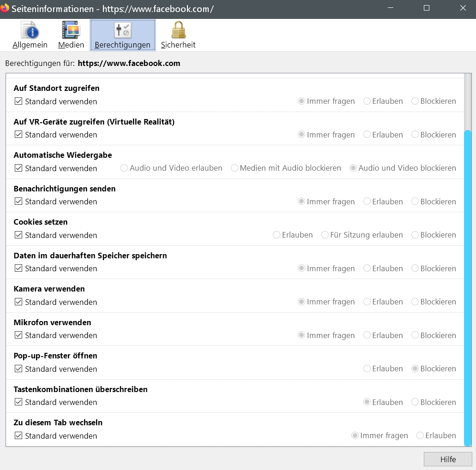Select Audio und Video erlauben option
476x470 pixels.
coord(124,168)
